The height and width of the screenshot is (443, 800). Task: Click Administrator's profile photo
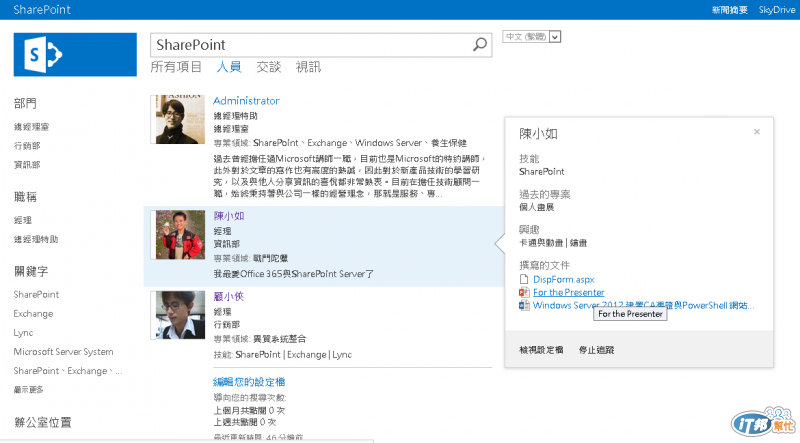[x=178, y=119]
